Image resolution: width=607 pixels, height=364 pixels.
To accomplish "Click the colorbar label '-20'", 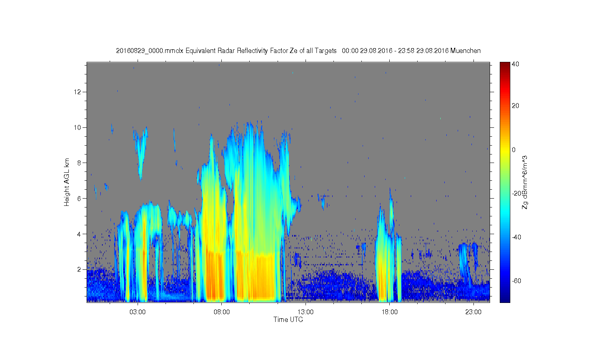I will point(516,193).
